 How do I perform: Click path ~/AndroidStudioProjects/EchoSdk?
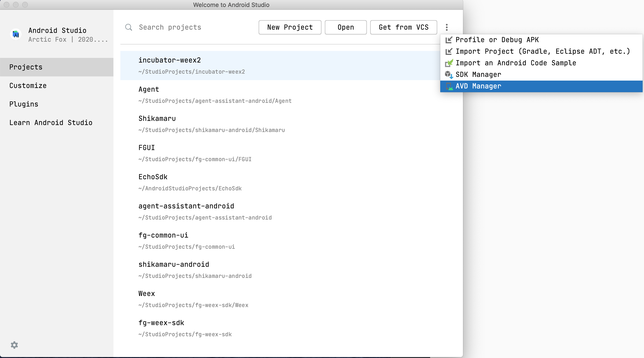(190, 188)
